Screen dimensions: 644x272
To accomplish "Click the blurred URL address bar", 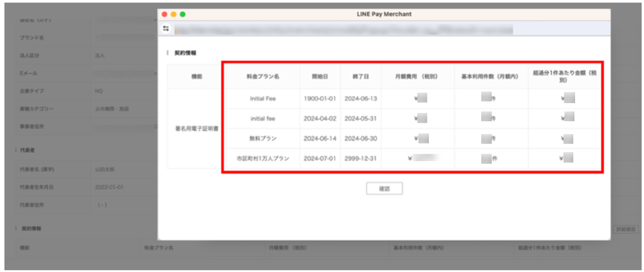I will (341, 29).
